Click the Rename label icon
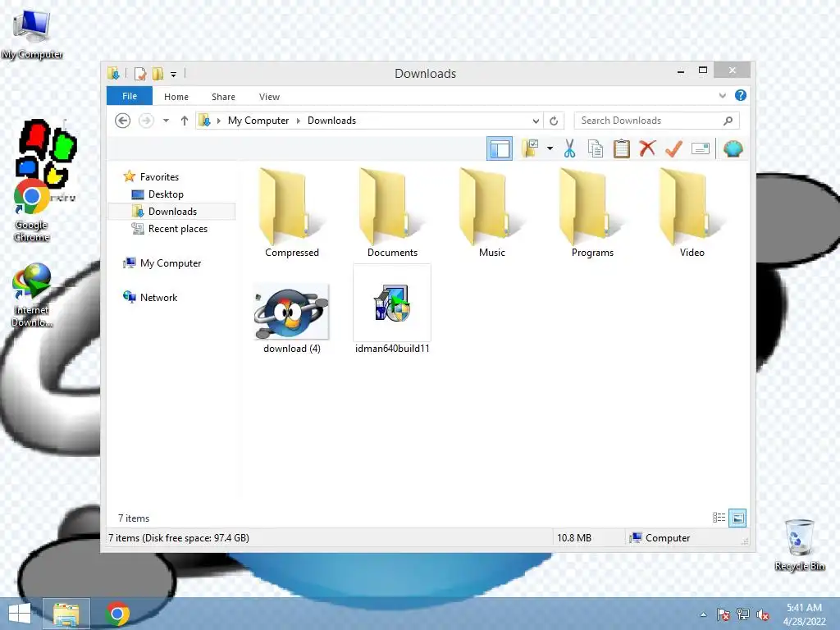This screenshot has width=840, height=630. pos(701,148)
